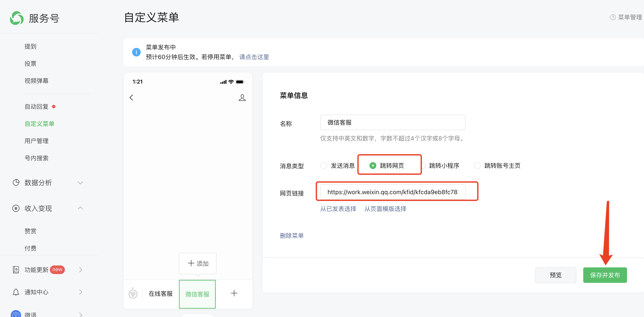Click the 从页面模版选择 link
Image resolution: width=644 pixels, height=317 pixels.
point(385,209)
